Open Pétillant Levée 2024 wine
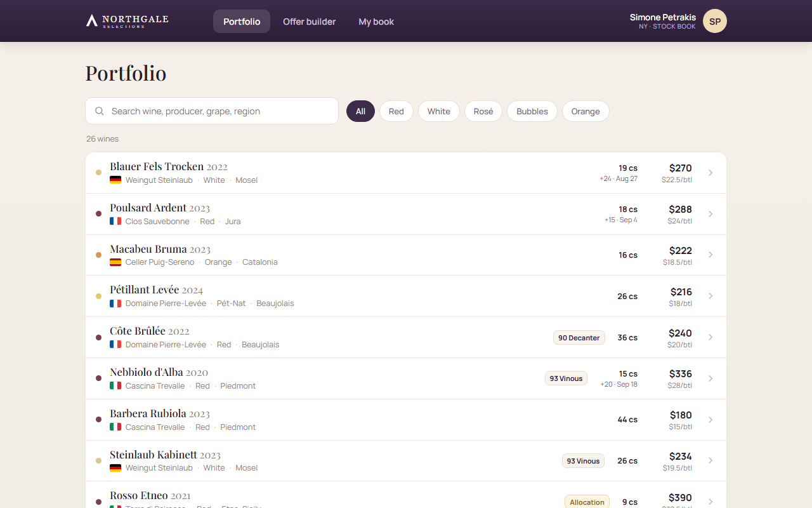 tap(406, 296)
